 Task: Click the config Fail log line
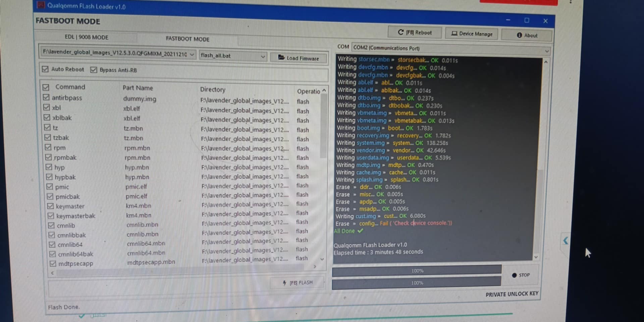(394, 223)
